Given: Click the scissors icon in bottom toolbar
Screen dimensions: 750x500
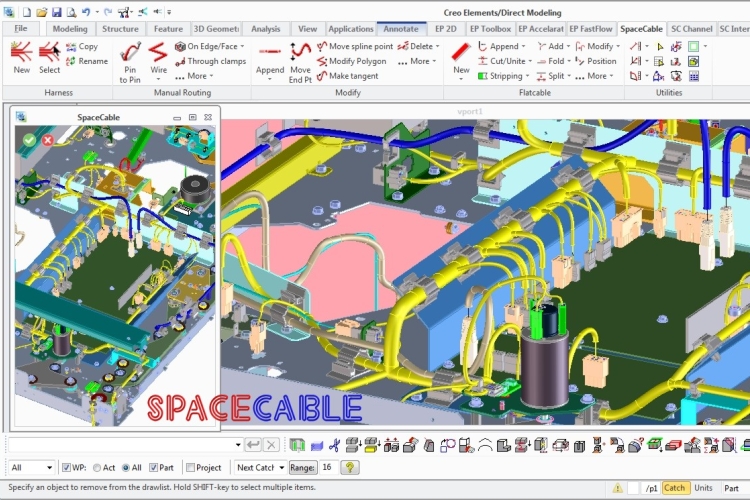Looking at the screenshot, I should 335,445.
